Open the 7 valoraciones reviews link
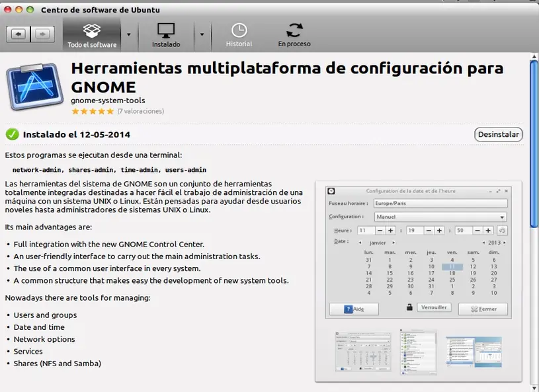Image resolution: width=539 pixels, height=392 pixels. 141,111
